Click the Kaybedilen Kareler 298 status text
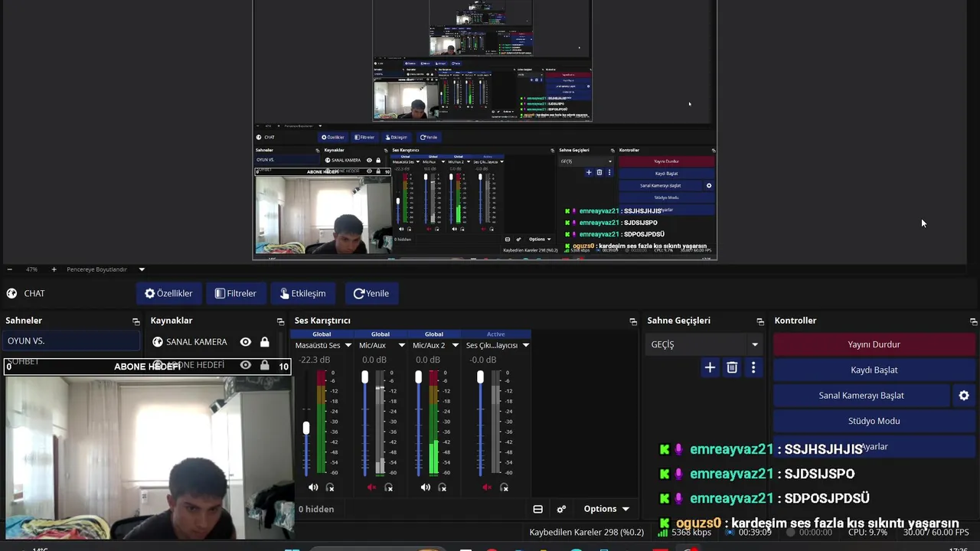The width and height of the screenshot is (980, 551). tap(586, 533)
